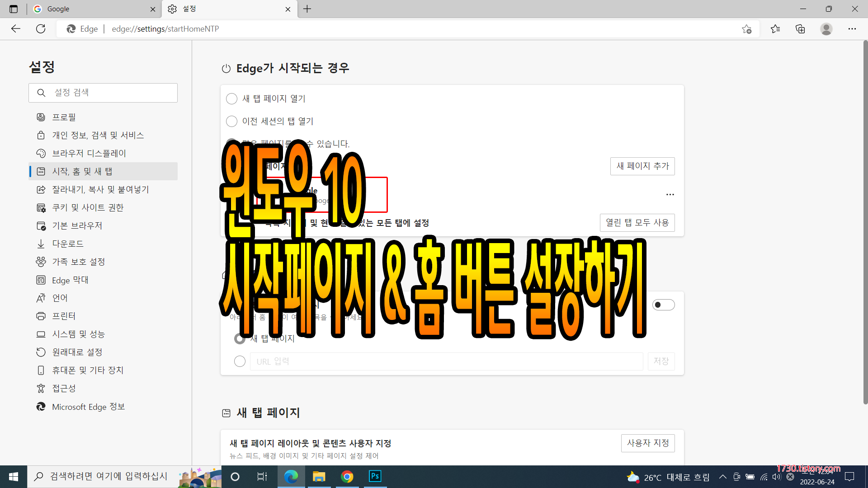
Task: Click the profile avatar icon
Action: point(826,29)
